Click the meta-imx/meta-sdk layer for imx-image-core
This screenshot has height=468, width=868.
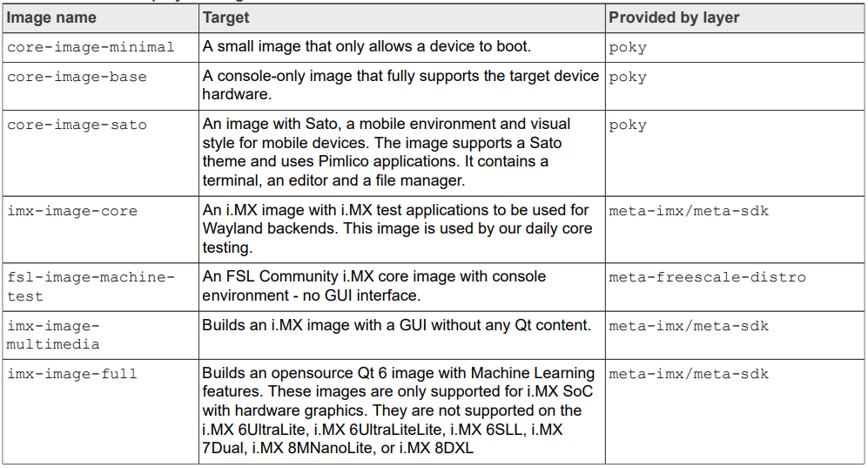coord(689,211)
